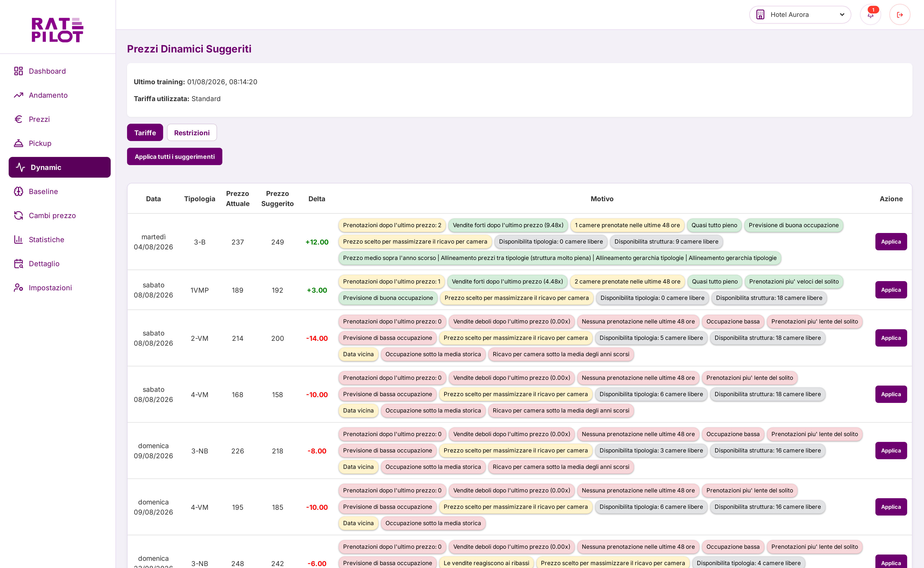The height and width of the screenshot is (568, 924).
Task: Click the RatePilot logo
Action: click(58, 30)
